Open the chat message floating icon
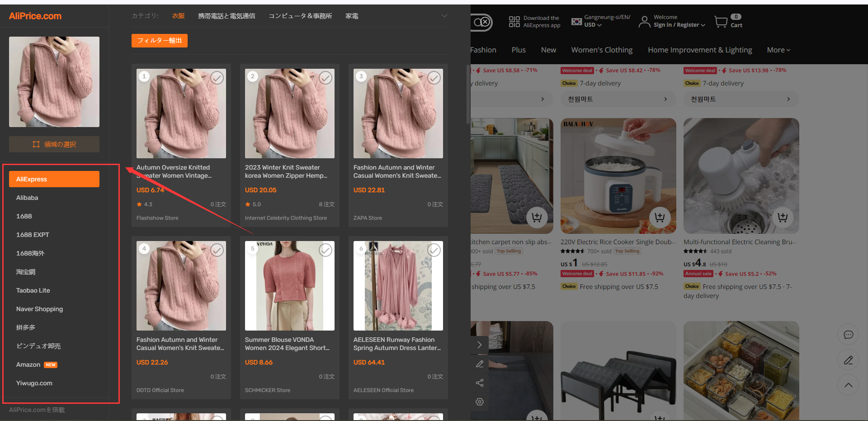The width and height of the screenshot is (868, 421). [x=848, y=335]
